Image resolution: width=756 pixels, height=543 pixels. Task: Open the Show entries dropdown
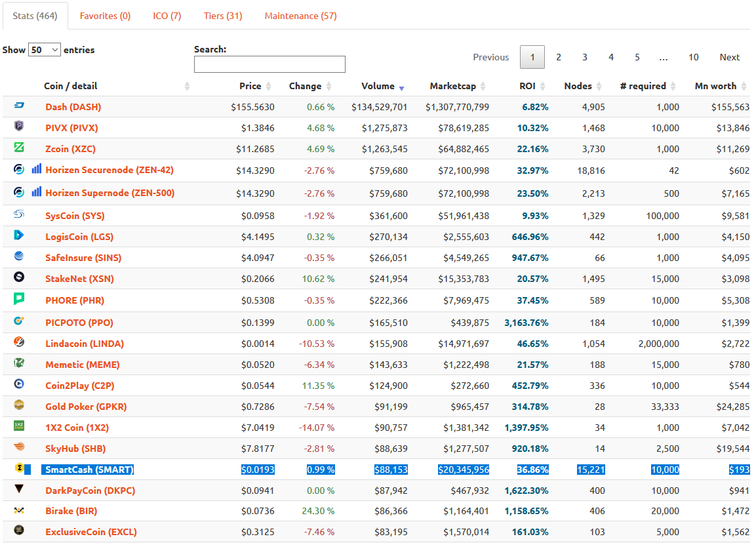(x=45, y=50)
